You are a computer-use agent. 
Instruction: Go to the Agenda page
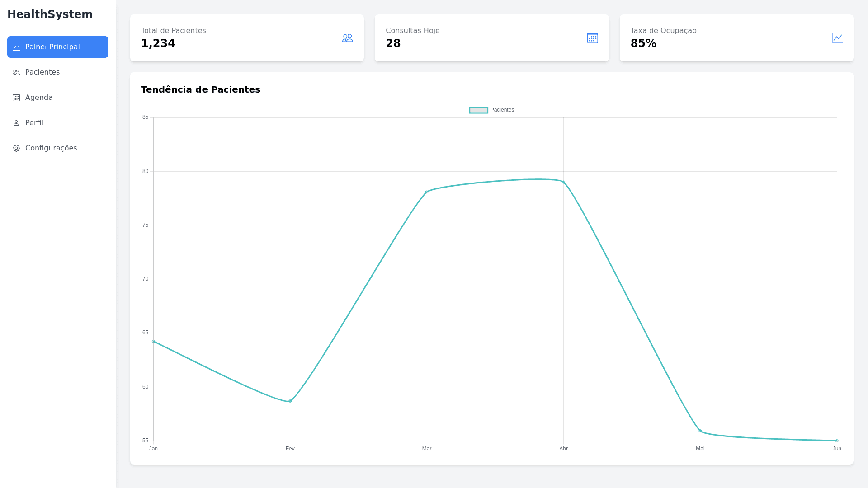point(39,98)
